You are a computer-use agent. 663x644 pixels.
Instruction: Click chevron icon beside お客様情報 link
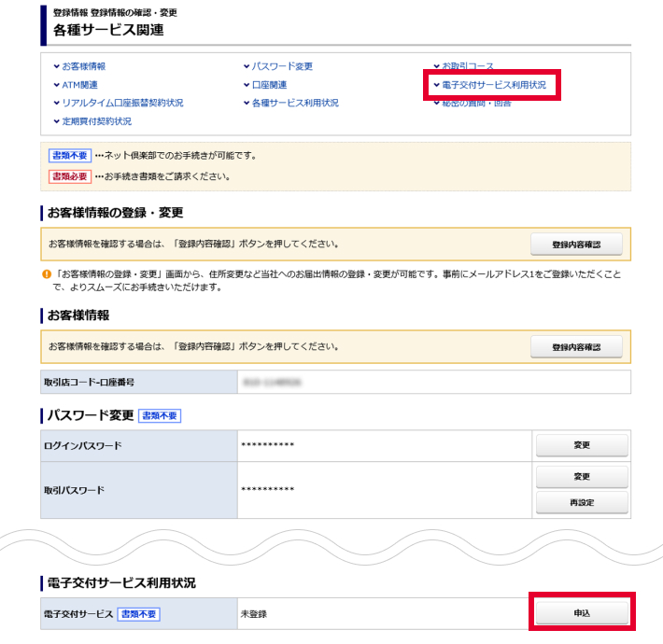56,66
